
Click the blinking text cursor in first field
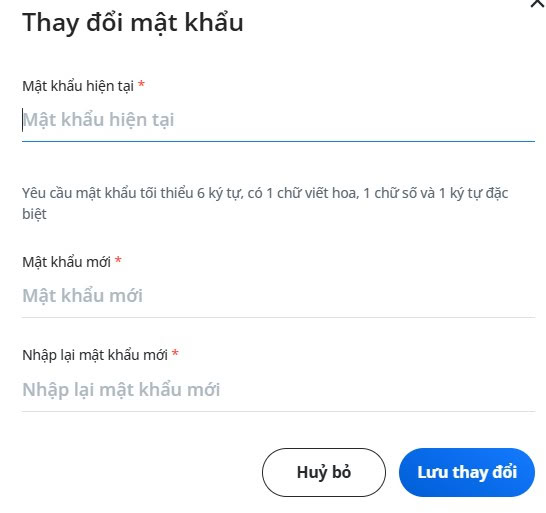23,120
